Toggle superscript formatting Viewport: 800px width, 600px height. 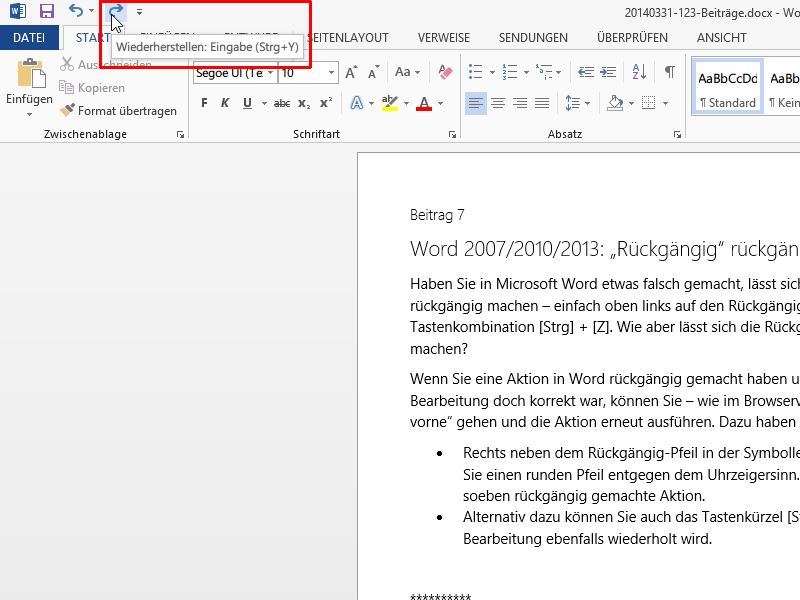[326, 103]
